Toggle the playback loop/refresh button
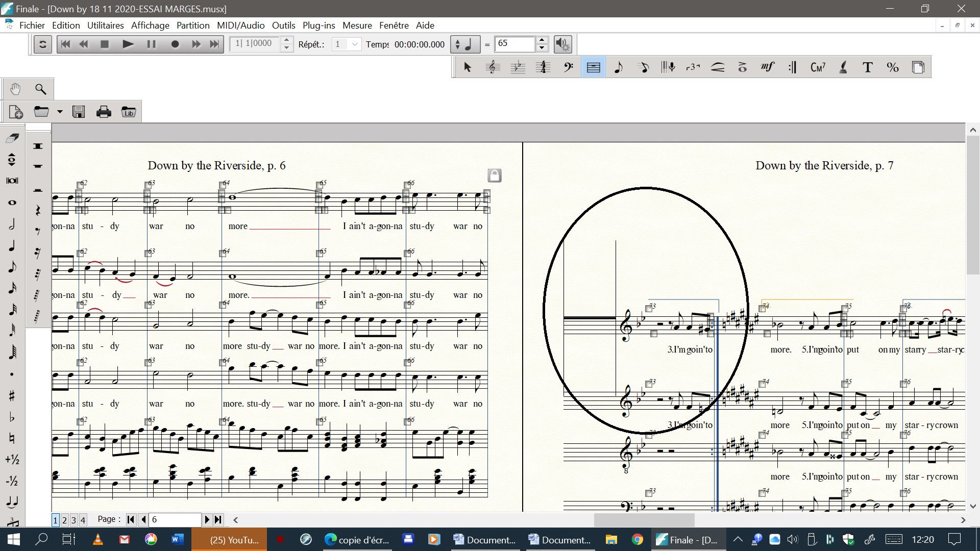 [43, 44]
